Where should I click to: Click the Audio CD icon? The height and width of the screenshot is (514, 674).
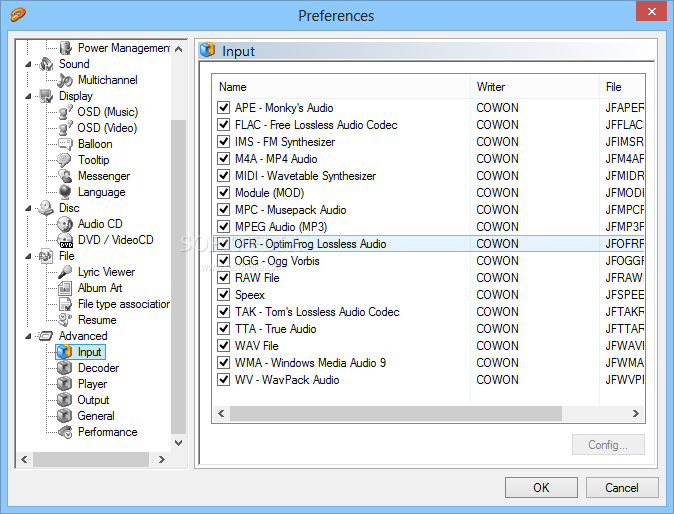[x=65, y=224]
